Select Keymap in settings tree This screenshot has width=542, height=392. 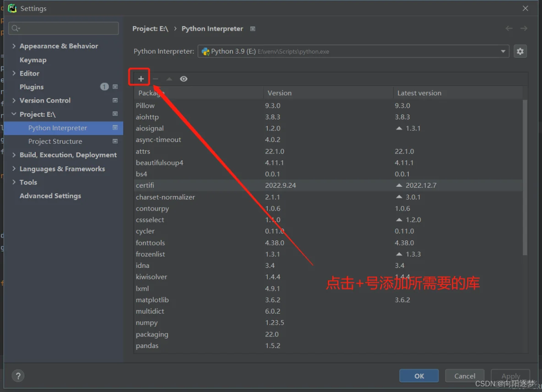click(x=33, y=60)
